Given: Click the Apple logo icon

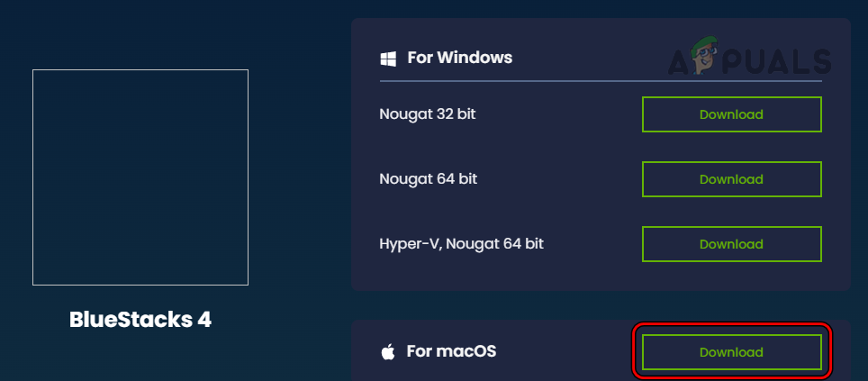Looking at the screenshot, I should point(389,351).
